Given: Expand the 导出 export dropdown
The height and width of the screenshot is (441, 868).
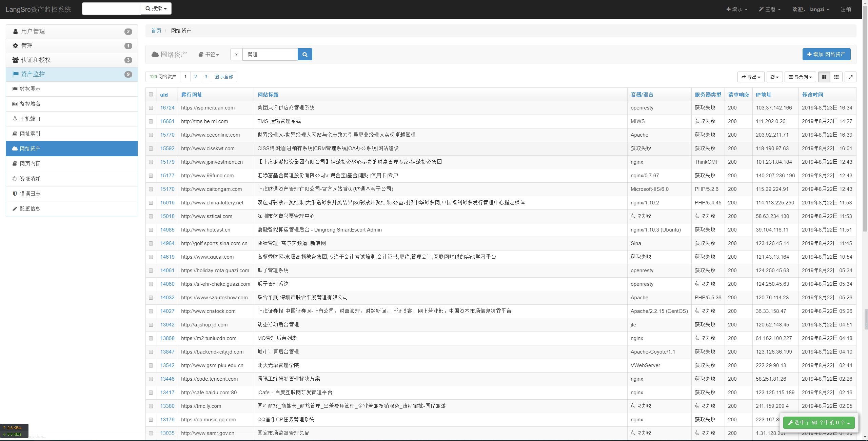Looking at the screenshot, I should [751, 77].
